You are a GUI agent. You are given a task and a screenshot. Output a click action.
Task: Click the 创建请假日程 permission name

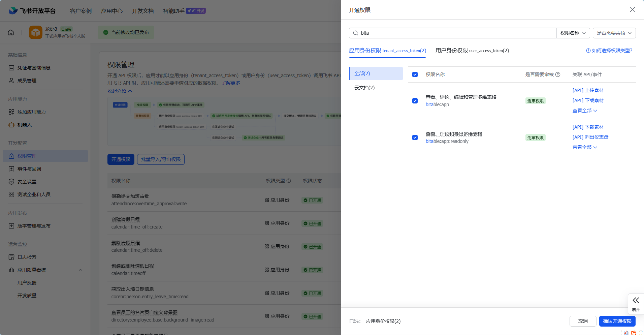tap(126, 219)
